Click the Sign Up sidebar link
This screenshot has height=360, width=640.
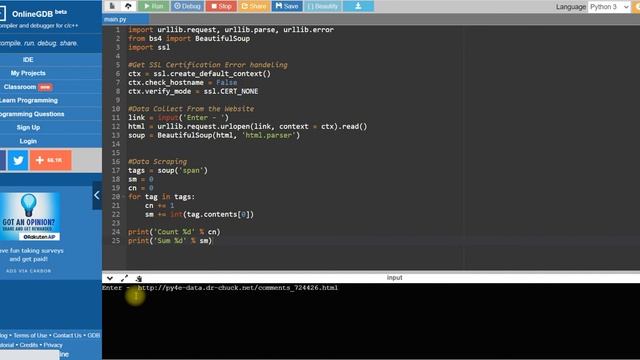coord(28,127)
